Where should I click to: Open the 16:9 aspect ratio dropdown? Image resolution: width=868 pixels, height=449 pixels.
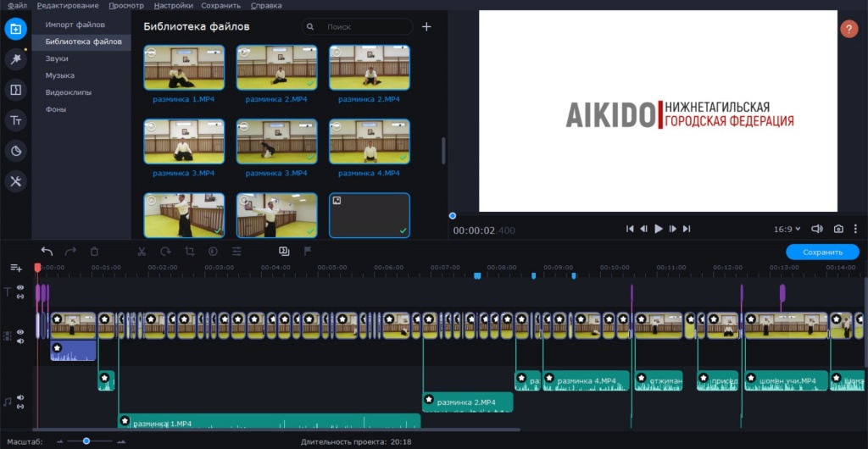coord(787,229)
